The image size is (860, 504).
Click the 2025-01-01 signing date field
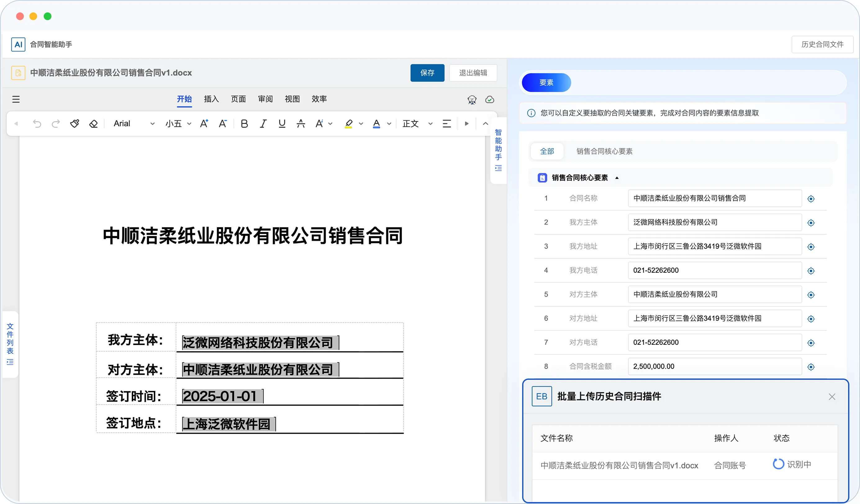click(223, 396)
